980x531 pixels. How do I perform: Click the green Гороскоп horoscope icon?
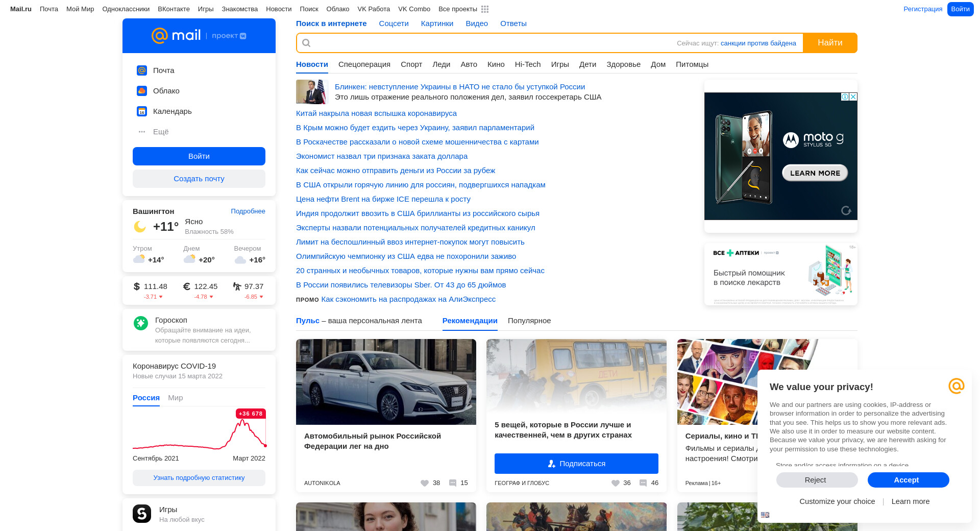[x=141, y=323]
